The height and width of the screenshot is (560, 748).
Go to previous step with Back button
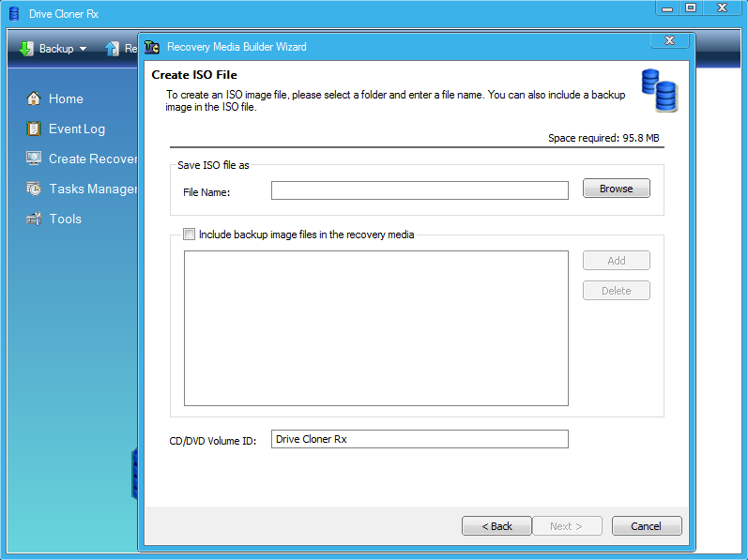[496, 526]
